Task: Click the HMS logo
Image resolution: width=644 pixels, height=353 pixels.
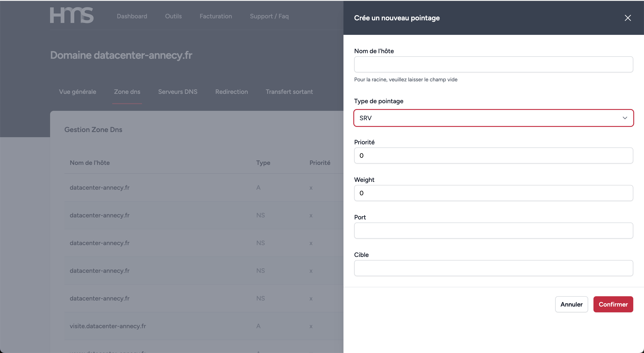Action: click(x=72, y=15)
